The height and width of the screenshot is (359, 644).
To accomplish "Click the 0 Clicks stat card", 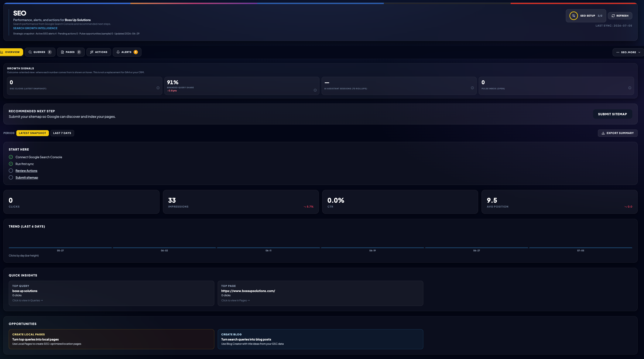I will click(x=81, y=202).
